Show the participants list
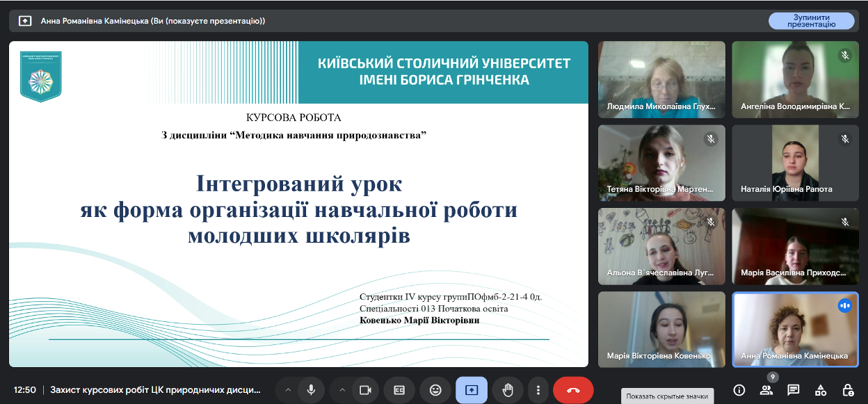This screenshot has height=404, width=868. click(x=766, y=390)
